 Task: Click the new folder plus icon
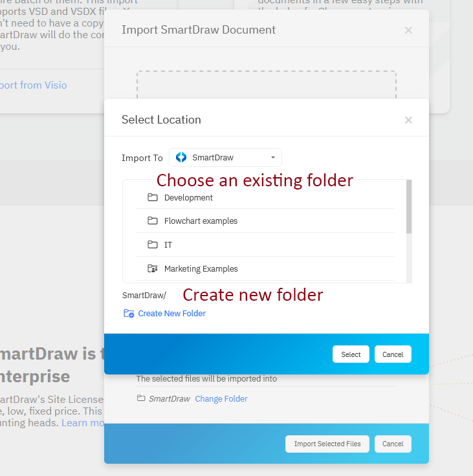click(129, 314)
